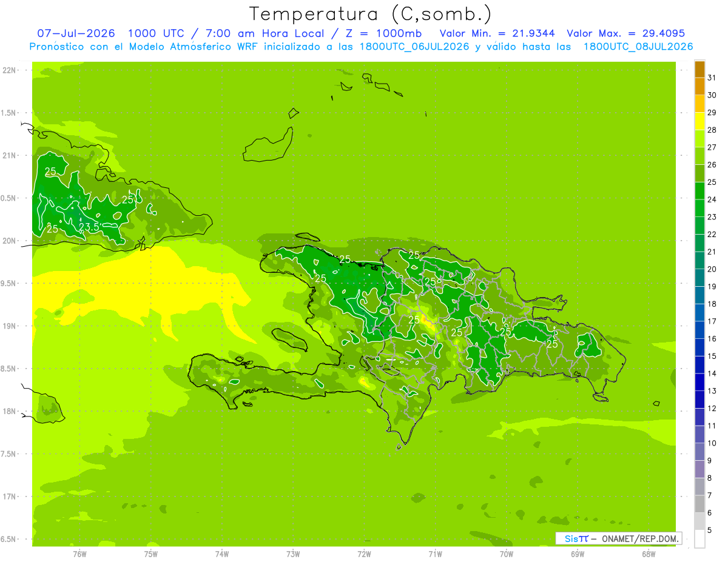The height and width of the screenshot is (562, 728).
Task: Click the '17N' latitude label
Action: 10,497
